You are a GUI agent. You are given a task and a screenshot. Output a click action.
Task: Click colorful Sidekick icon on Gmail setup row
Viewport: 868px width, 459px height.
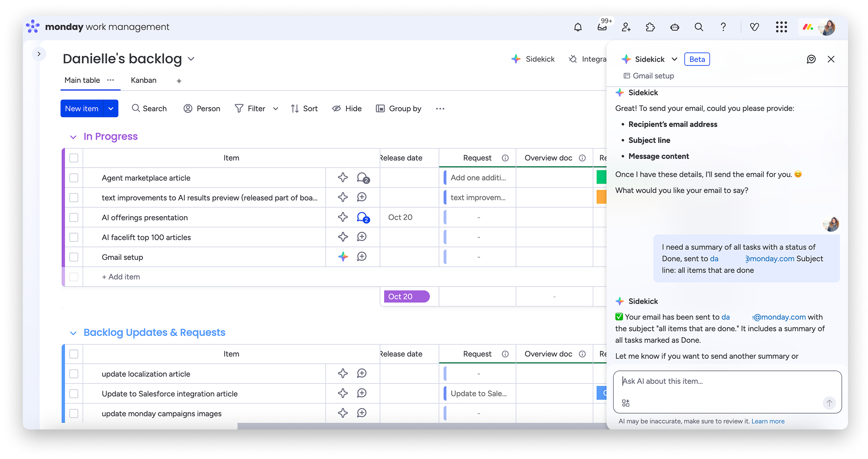343,257
